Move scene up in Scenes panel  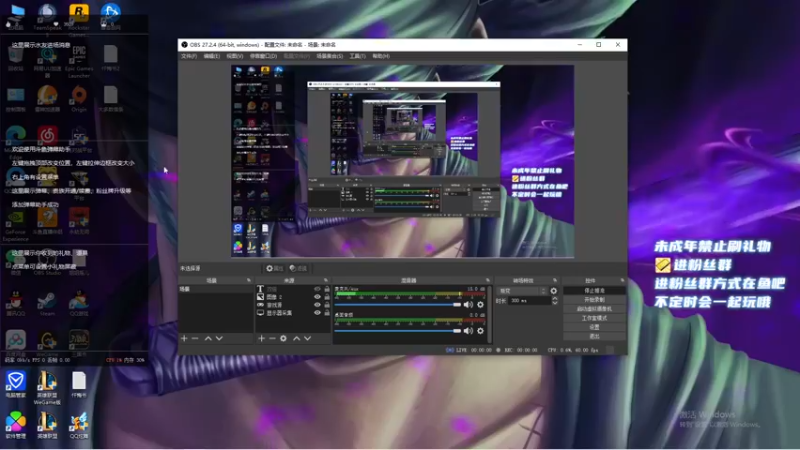[x=208, y=338]
